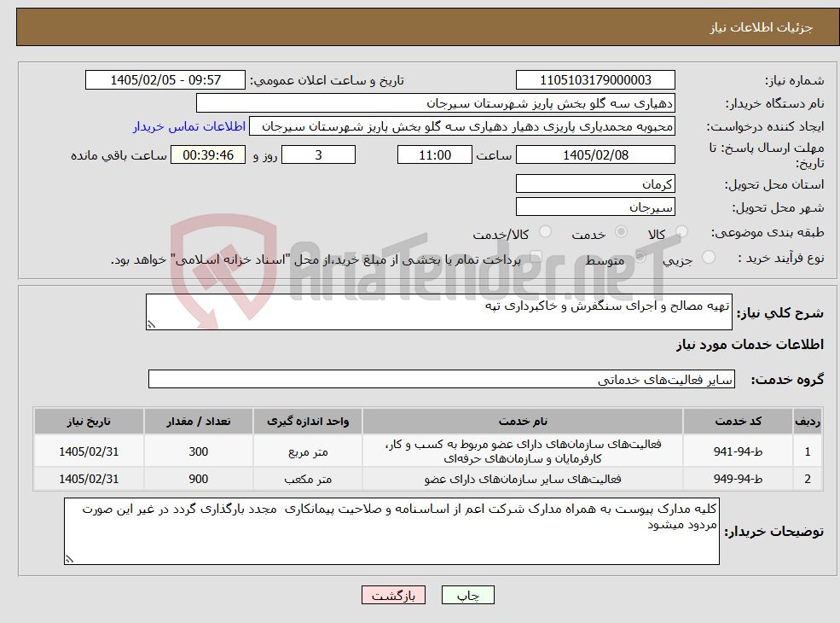Click the تاریخ نیاز column header

pos(89,422)
